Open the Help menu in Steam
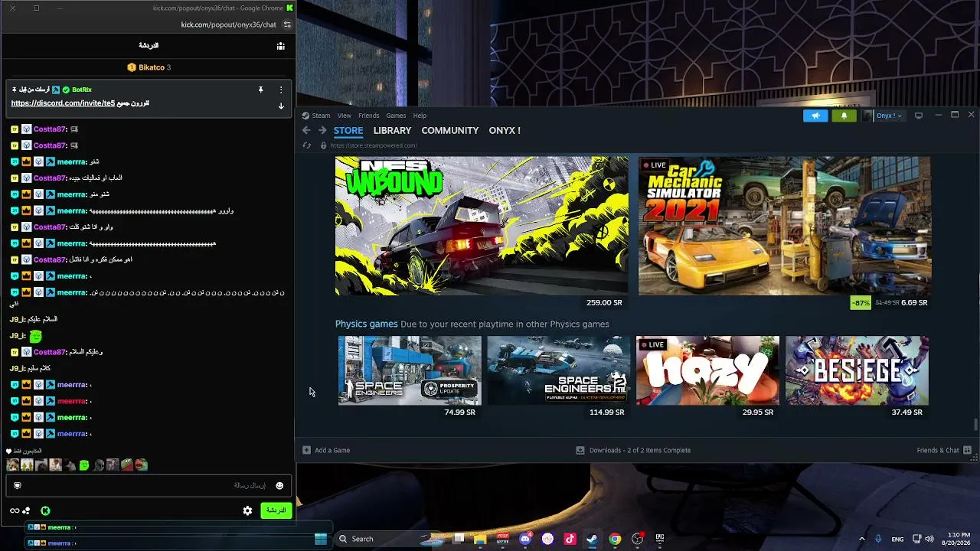Screen dimensions: 980x551 coord(420,116)
